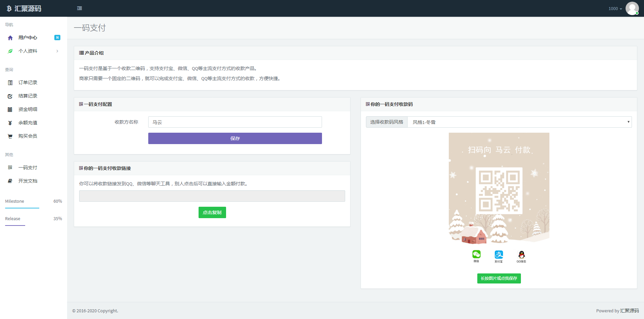Click the purple 保存 button
The image size is (644, 319).
pos(235,138)
